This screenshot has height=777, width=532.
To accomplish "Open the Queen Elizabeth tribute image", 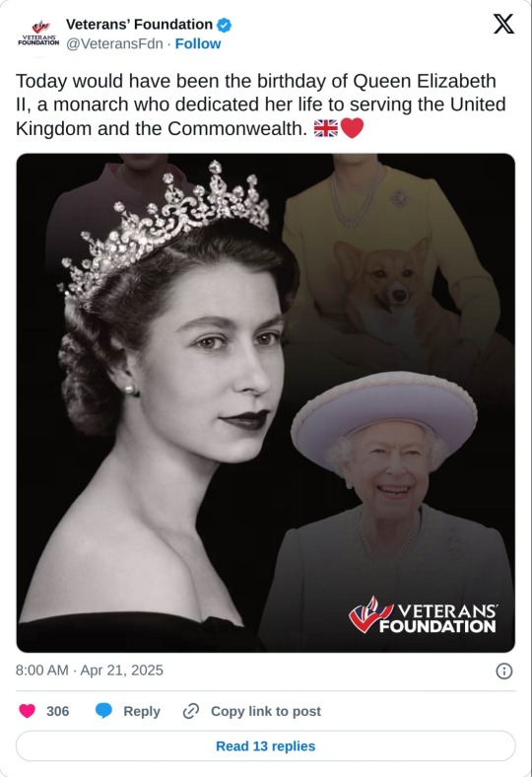I will pos(266,403).
